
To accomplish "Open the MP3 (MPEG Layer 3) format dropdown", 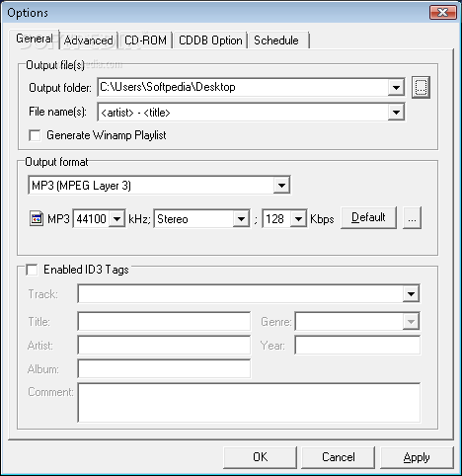I will (281, 186).
